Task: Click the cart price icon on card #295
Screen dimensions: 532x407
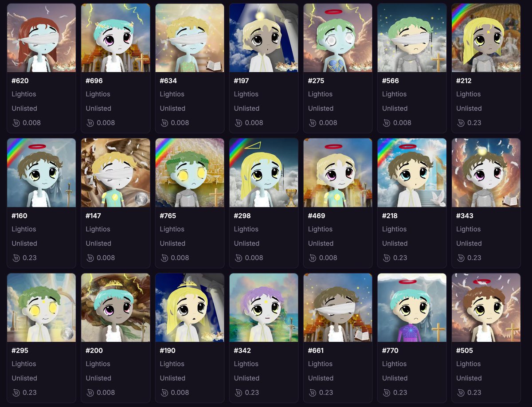Action: (16, 393)
